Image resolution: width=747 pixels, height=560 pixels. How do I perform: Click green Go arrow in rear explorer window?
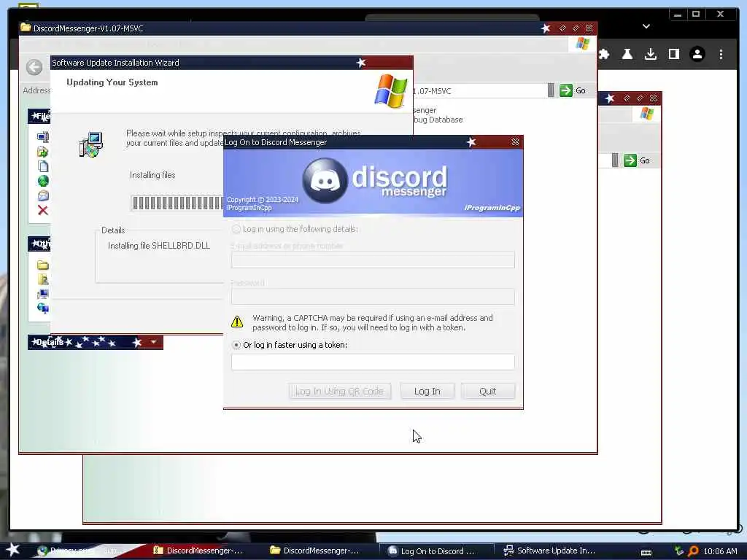tap(630, 160)
